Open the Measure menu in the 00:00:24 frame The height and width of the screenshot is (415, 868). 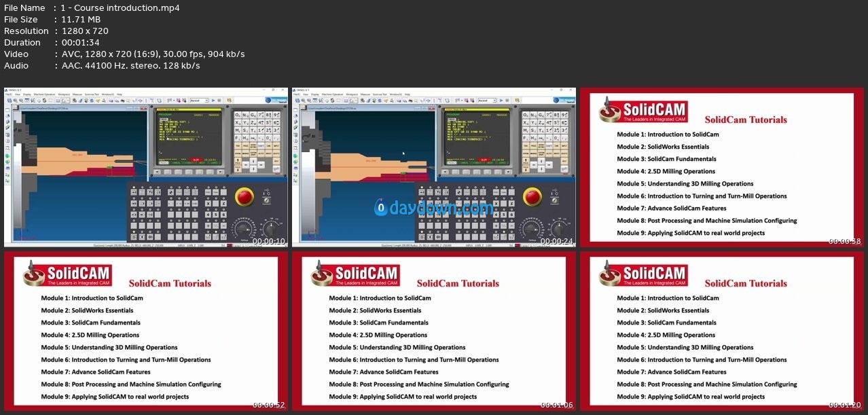(x=365, y=94)
